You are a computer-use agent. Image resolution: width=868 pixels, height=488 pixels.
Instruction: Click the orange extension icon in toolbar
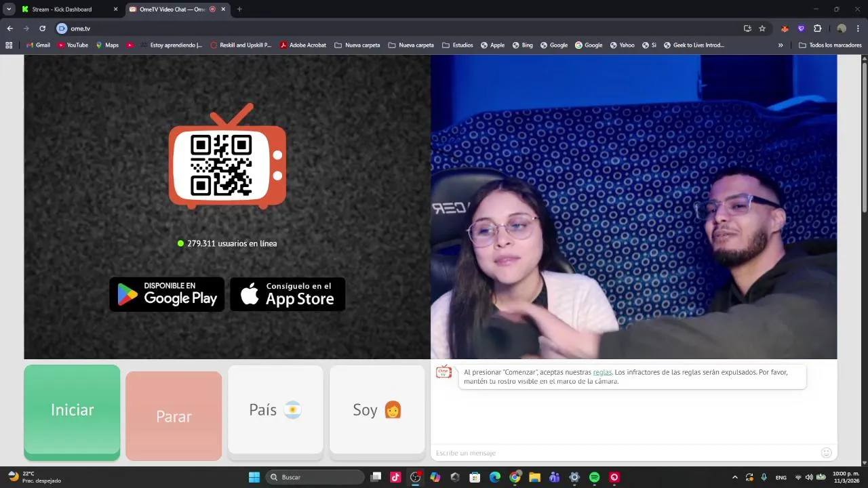pos(785,28)
